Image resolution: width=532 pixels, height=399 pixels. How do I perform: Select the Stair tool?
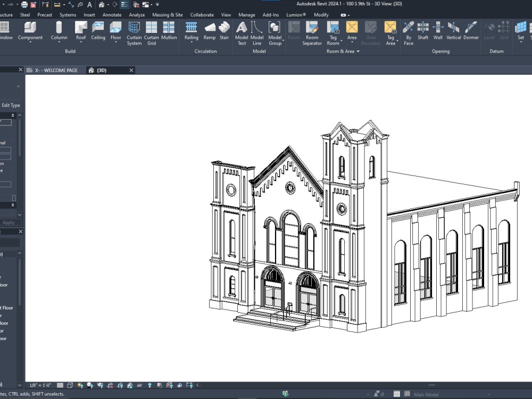pyautogui.click(x=225, y=30)
